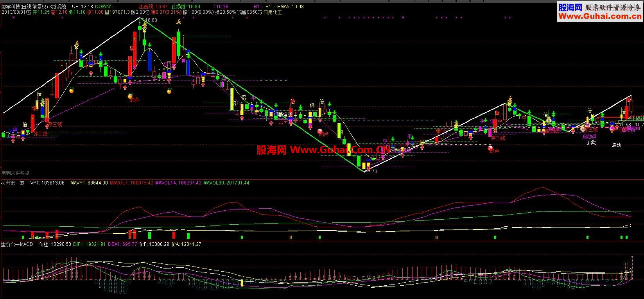Click the green DIF1: 19321.91 legend
The image size is (644, 299).
90,244
